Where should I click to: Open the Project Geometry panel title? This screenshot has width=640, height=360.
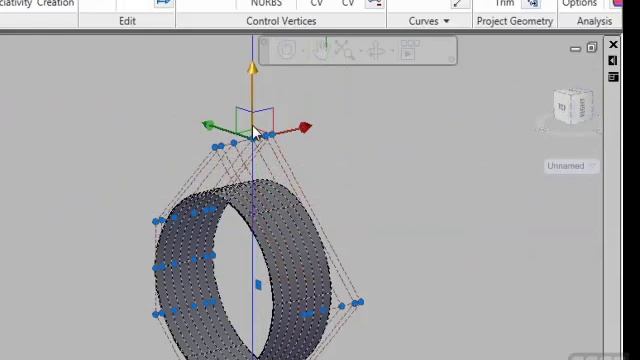pyautogui.click(x=515, y=21)
